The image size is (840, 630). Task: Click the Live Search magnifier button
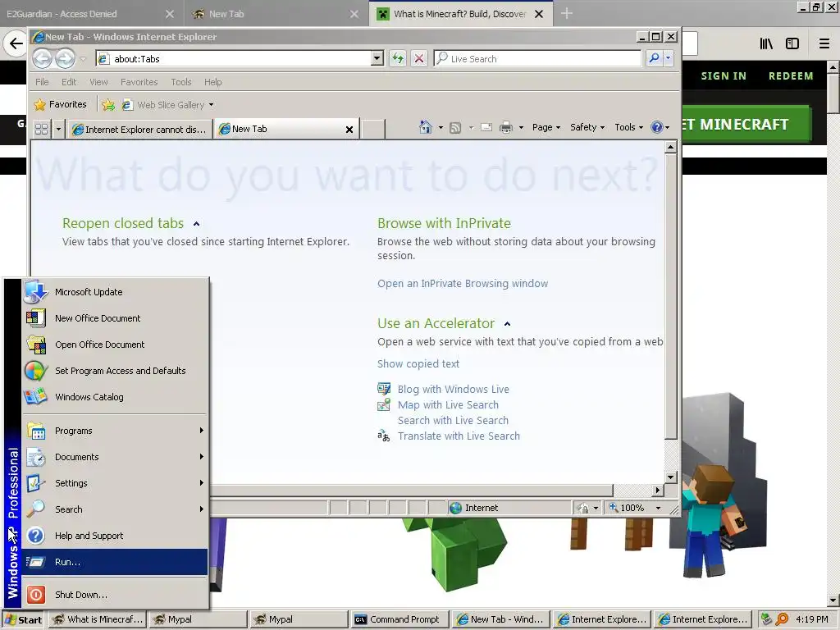click(654, 58)
